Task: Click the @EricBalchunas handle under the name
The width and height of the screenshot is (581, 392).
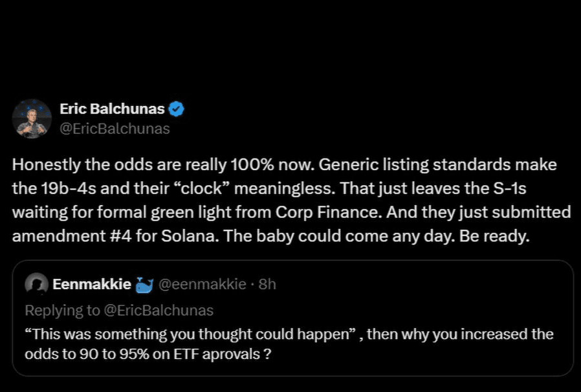Action: 115,129
